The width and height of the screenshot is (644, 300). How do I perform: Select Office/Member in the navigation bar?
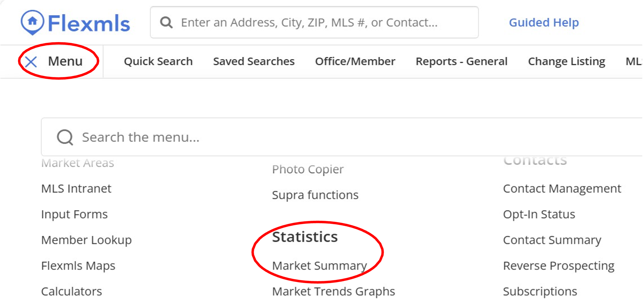click(x=355, y=61)
